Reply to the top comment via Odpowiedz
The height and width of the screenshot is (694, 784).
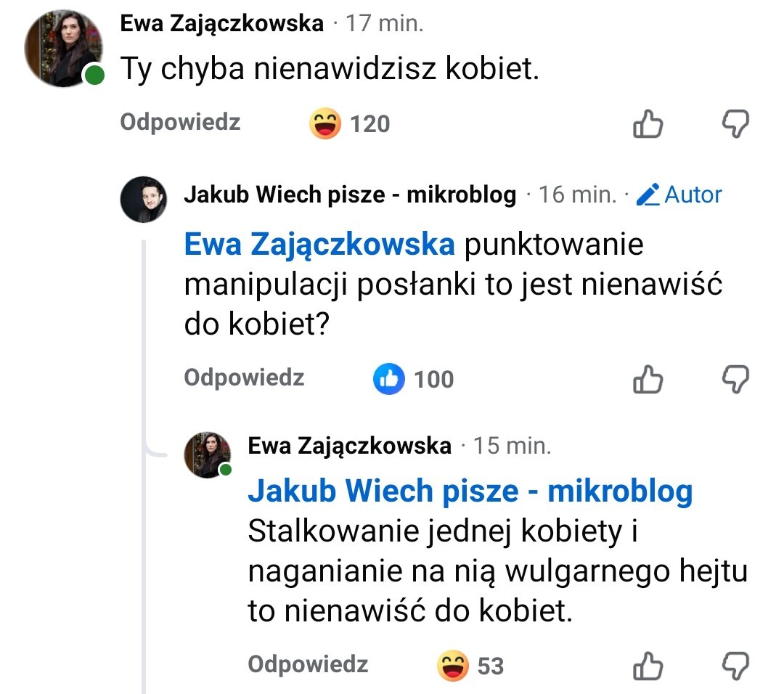(x=180, y=122)
